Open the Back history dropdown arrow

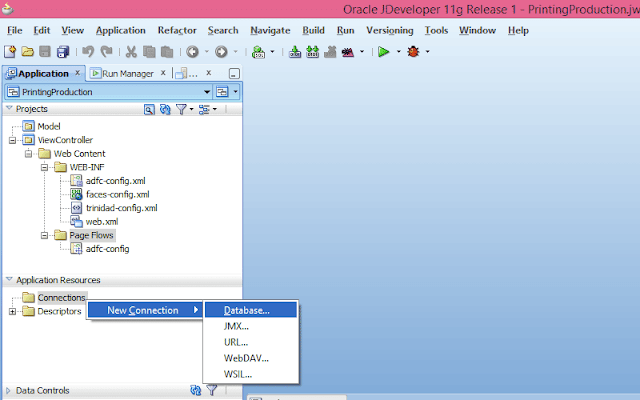(207, 51)
